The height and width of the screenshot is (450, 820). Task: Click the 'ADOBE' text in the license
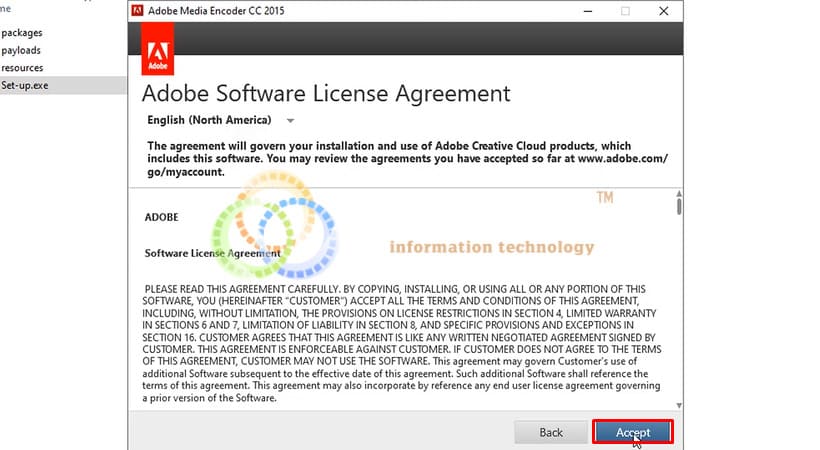point(162,217)
